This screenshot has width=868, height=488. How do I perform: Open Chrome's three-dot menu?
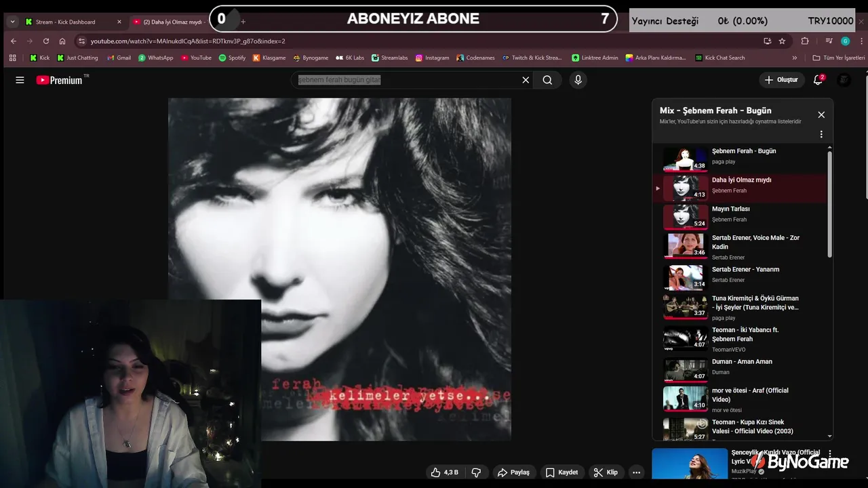pos(862,41)
